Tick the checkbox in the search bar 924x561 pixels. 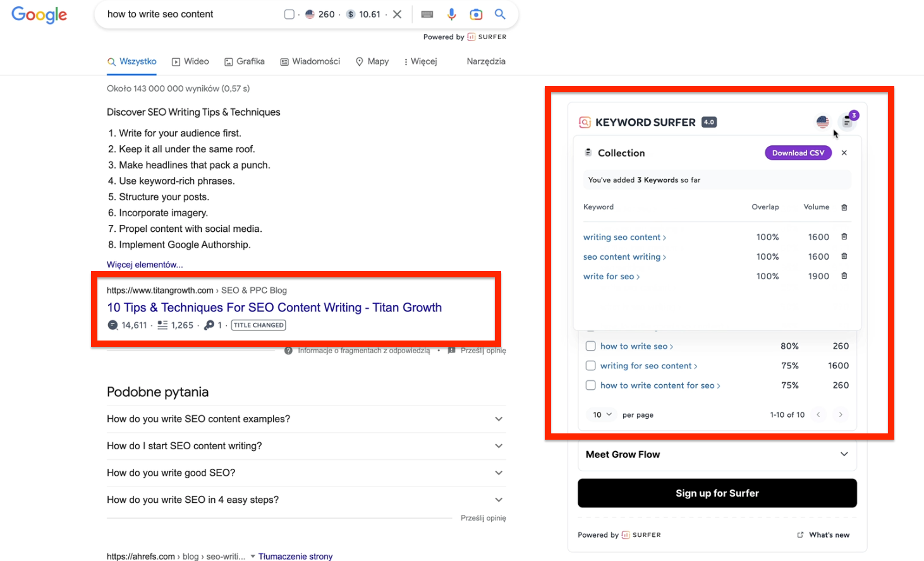289,14
